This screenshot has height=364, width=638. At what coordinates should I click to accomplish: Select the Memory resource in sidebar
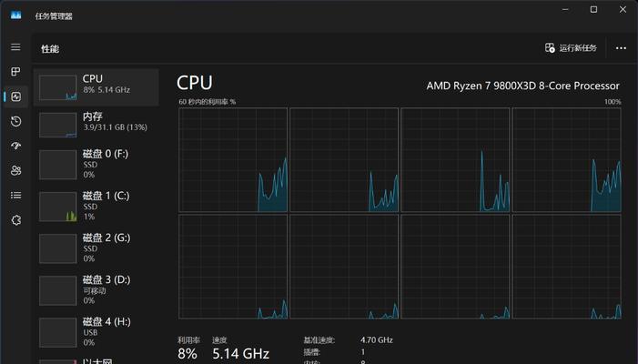tap(96, 125)
